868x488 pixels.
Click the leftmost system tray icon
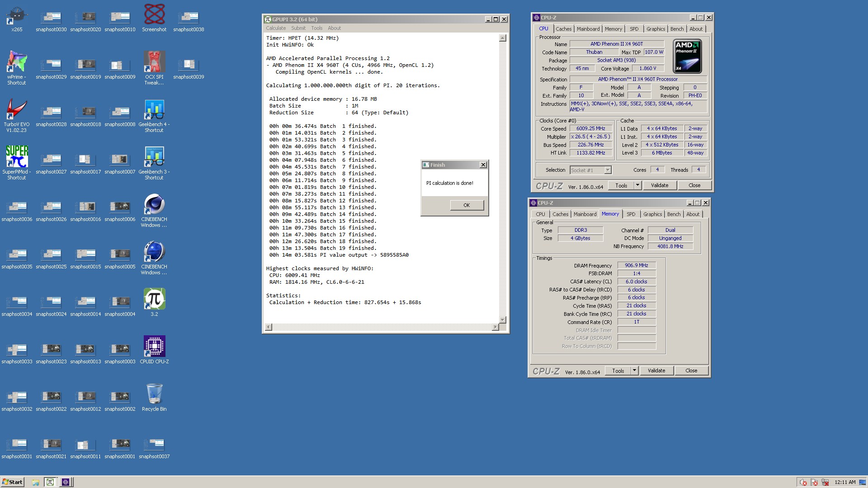pos(802,482)
